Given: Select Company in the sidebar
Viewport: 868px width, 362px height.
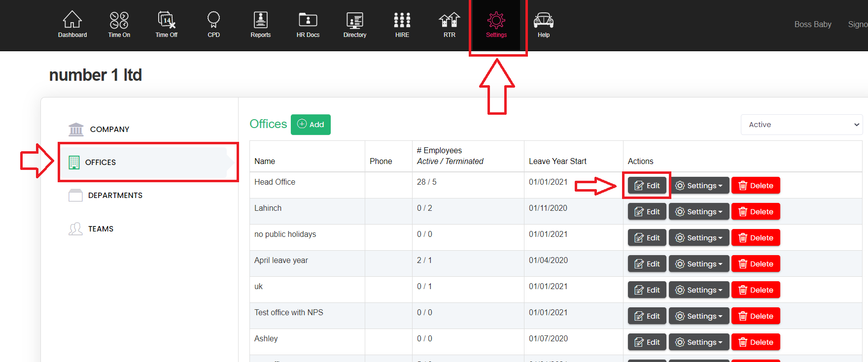Looking at the screenshot, I should 109,129.
